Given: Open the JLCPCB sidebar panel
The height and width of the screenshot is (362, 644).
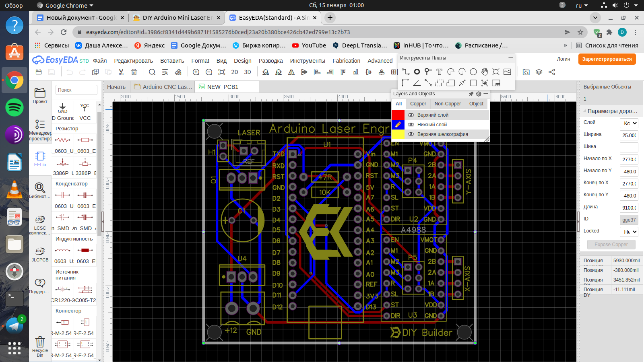Looking at the screenshot, I should (x=40, y=254).
